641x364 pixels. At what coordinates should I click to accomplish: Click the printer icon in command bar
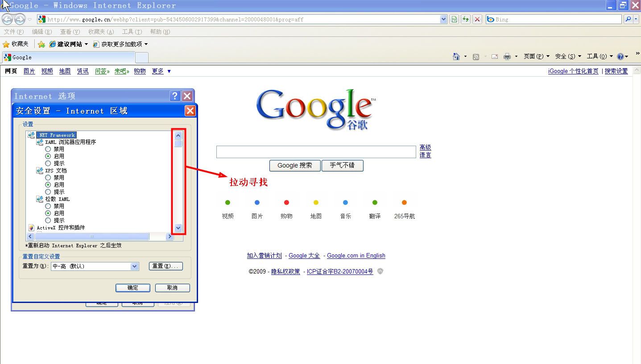507,57
